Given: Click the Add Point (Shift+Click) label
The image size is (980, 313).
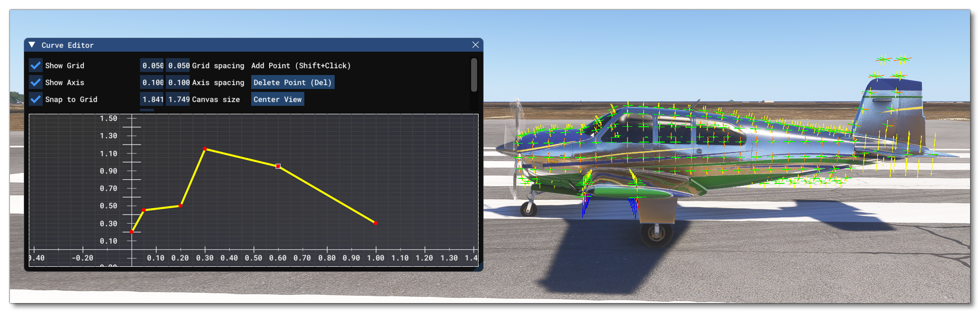Looking at the screenshot, I should tap(301, 66).
